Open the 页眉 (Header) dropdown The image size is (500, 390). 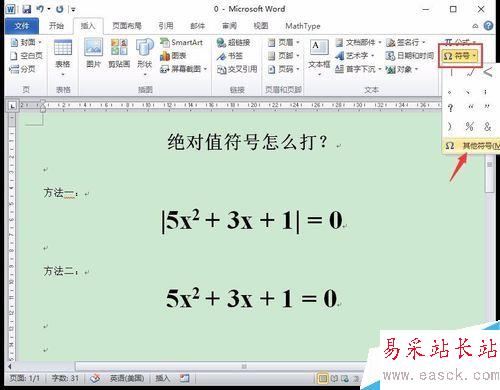284,42
